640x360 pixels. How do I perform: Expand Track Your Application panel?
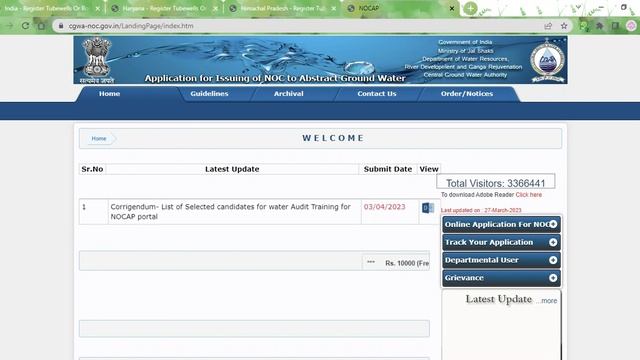[x=501, y=242]
